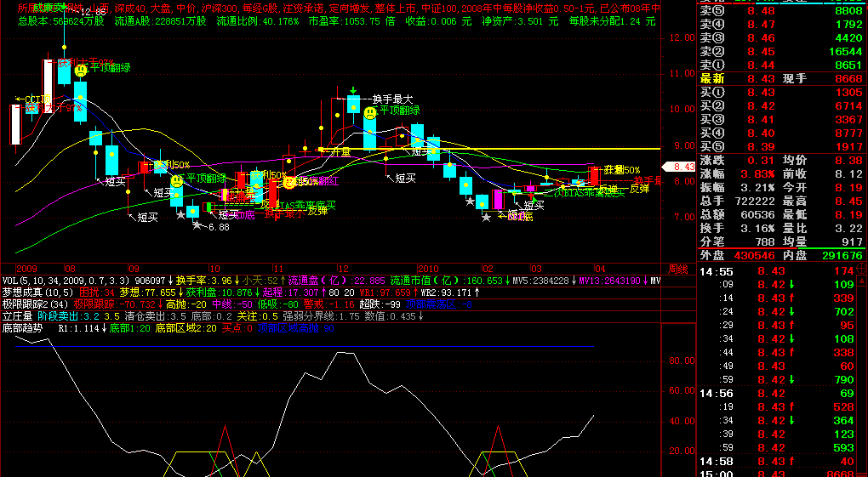Click the 6.88 low price label
This screenshot has height=477, width=868.
pos(219,227)
